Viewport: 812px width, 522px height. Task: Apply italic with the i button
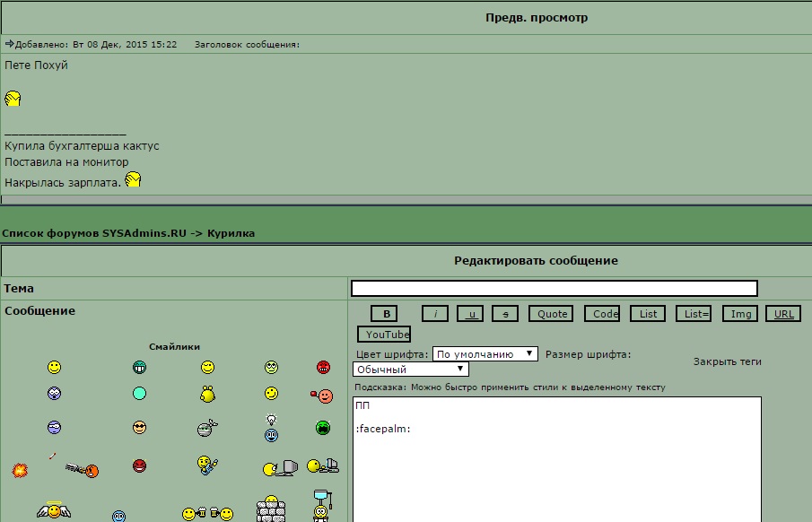435,314
